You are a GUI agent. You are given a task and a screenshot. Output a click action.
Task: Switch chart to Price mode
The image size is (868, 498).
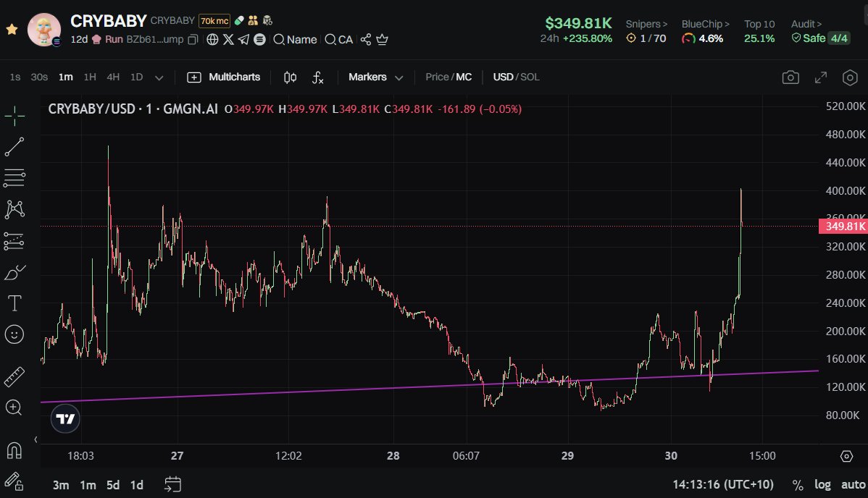click(437, 77)
